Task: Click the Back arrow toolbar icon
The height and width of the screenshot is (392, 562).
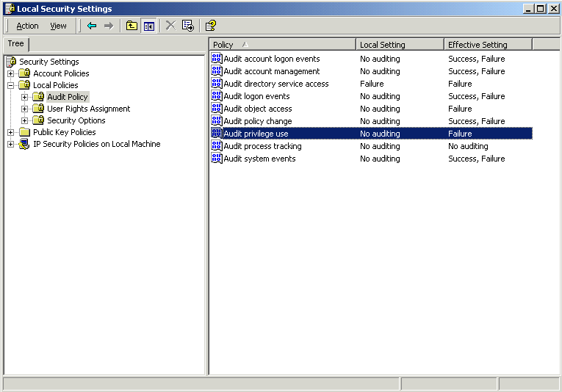Action: pyautogui.click(x=92, y=26)
